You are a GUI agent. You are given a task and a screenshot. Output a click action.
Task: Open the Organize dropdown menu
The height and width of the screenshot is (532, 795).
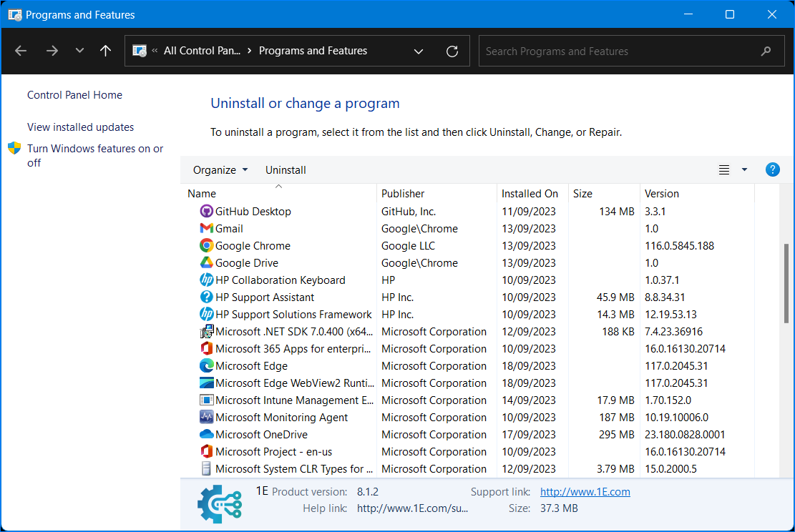(x=220, y=170)
